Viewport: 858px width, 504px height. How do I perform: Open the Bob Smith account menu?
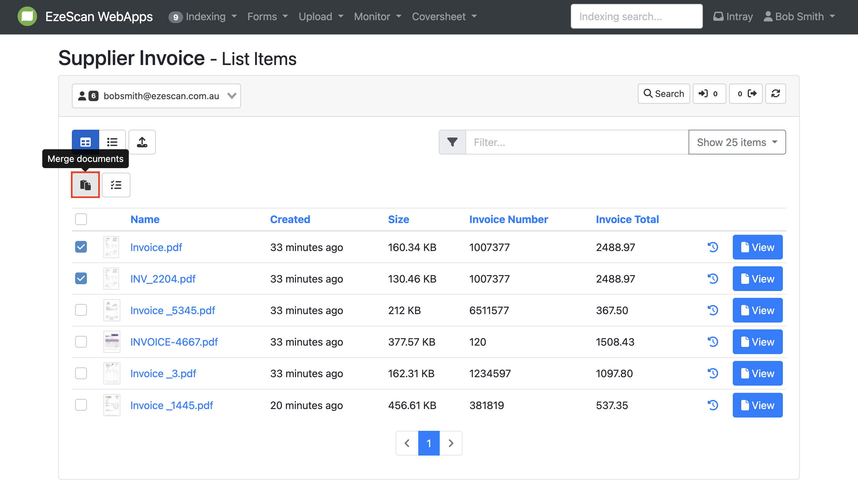799,16
